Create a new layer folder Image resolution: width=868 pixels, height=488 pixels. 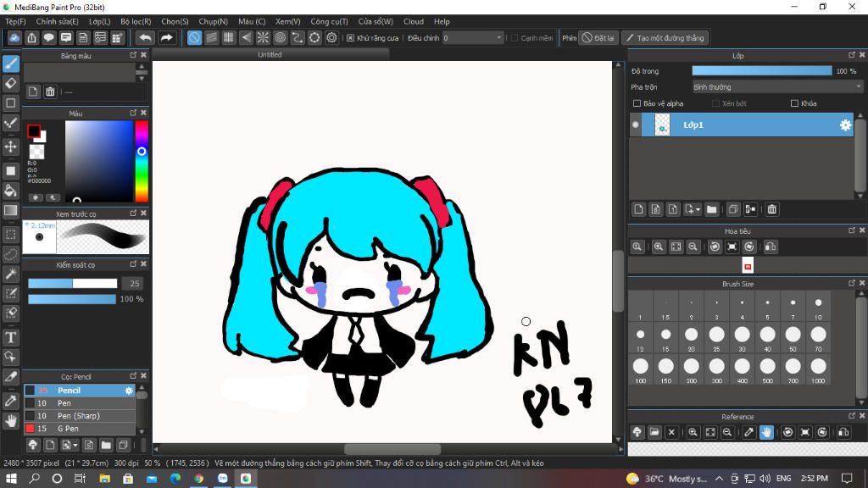click(x=711, y=209)
